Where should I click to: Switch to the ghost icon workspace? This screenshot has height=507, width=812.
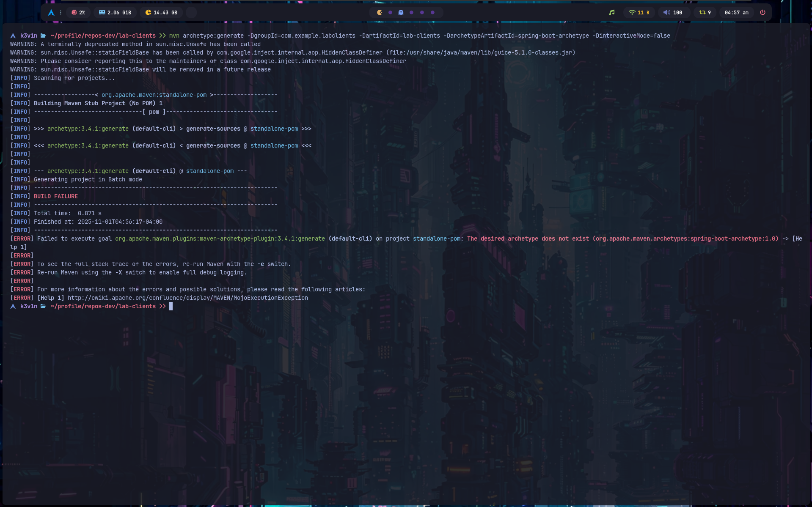401,13
